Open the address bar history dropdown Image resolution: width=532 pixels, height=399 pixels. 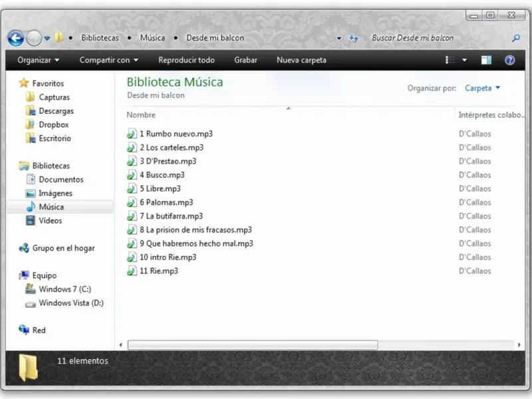339,39
